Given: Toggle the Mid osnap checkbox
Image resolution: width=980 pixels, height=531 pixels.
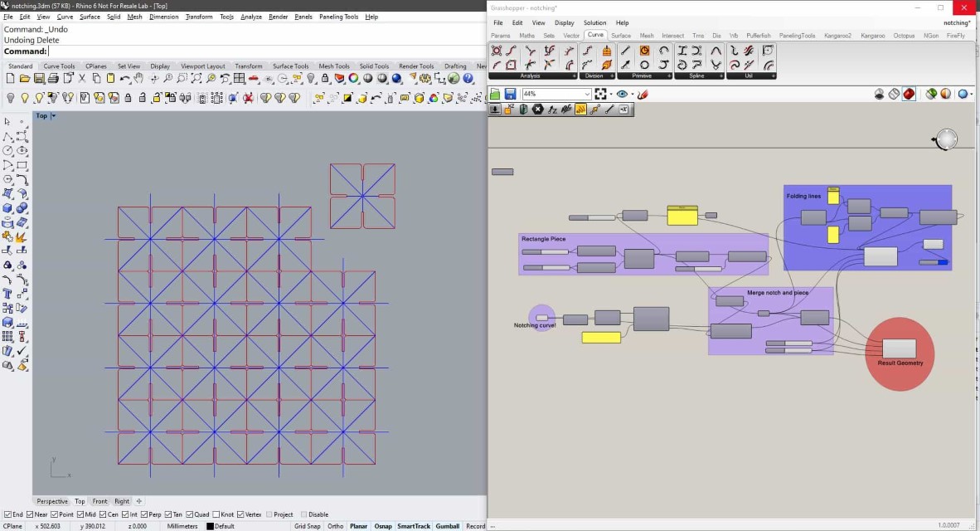Looking at the screenshot, I should (x=80, y=514).
